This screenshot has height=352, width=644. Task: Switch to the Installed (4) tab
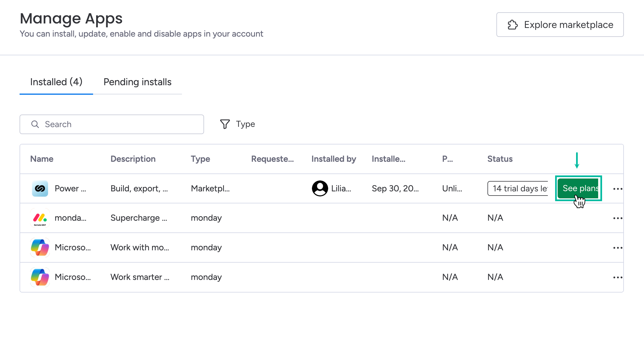(56, 82)
